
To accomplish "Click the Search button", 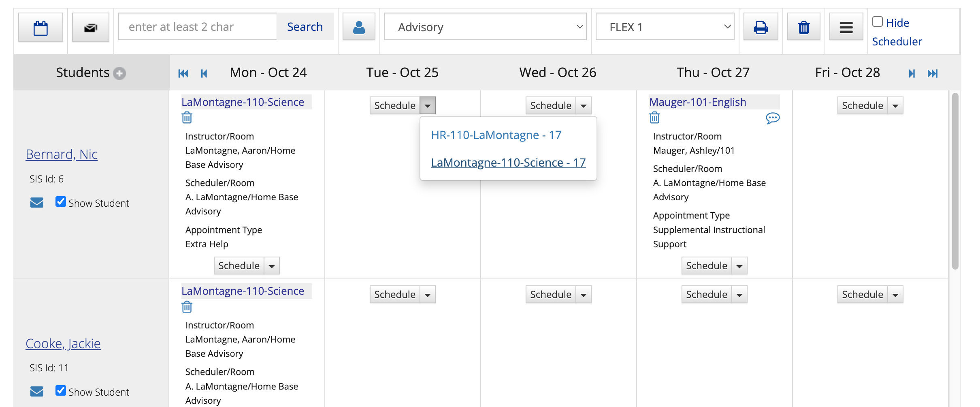I will (x=305, y=26).
